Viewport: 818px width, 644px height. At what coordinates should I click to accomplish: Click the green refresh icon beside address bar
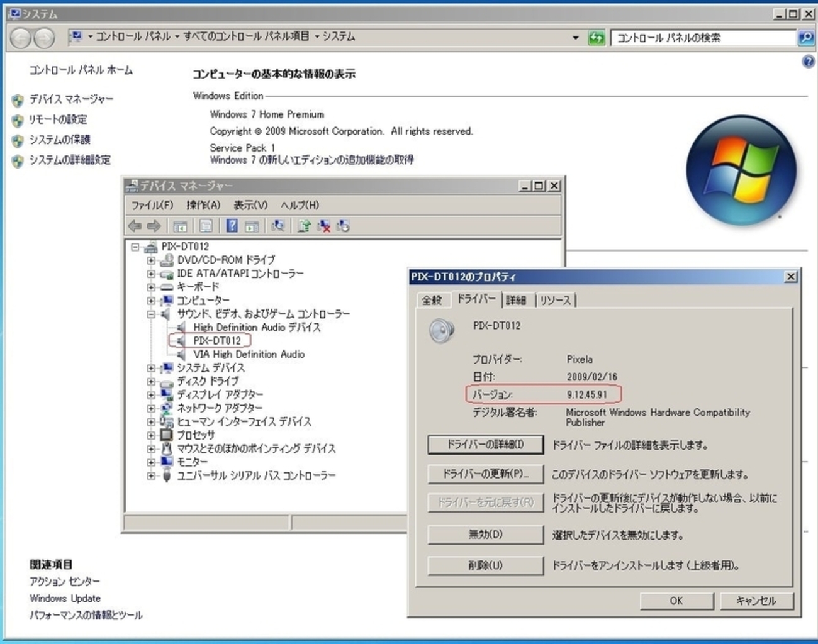point(596,38)
